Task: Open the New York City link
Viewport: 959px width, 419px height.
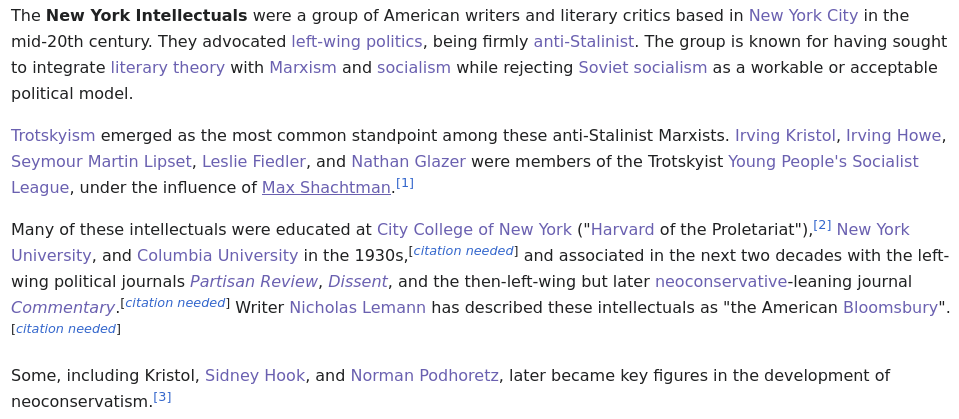Action: pyautogui.click(x=803, y=16)
